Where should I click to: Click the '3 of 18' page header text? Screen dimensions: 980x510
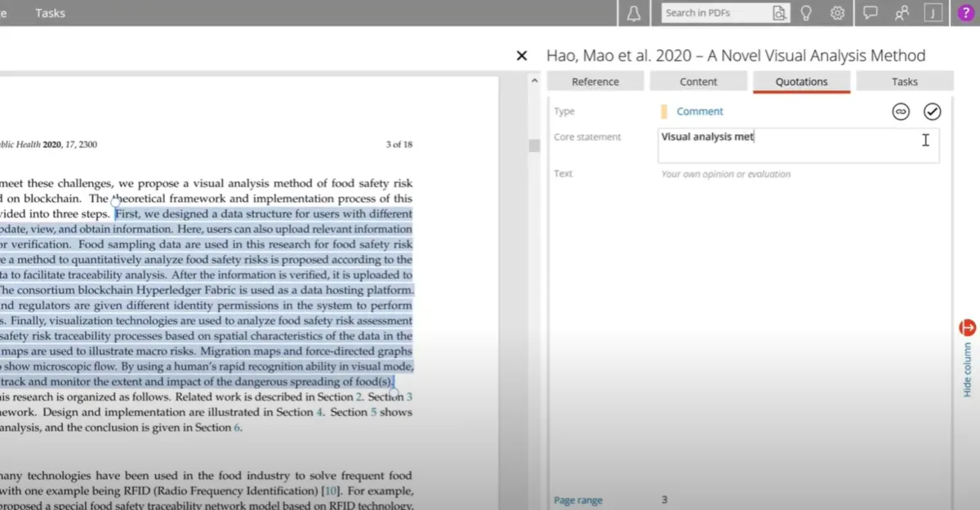[x=399, y=145]
